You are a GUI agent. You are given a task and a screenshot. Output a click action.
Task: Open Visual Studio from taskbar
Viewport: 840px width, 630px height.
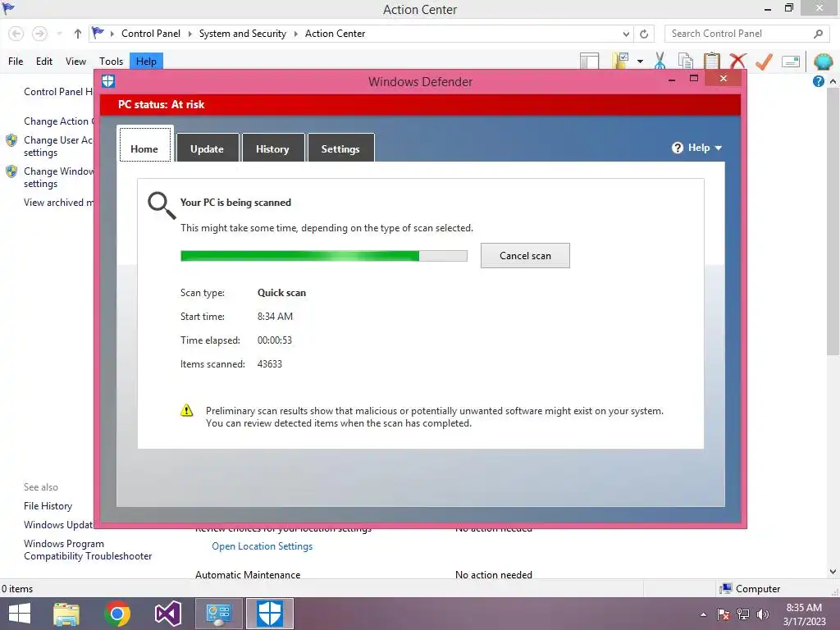167,614
